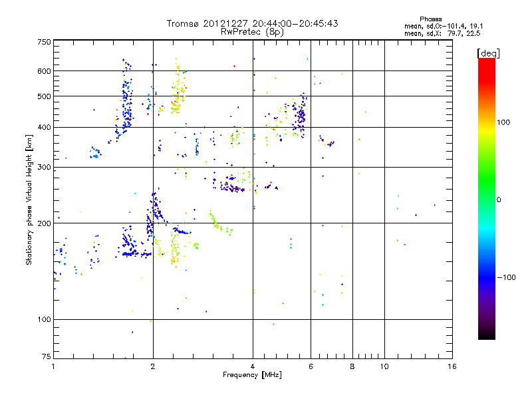
Task: Click the y-axis tick label '750'
Action: (x=44, y=42)
